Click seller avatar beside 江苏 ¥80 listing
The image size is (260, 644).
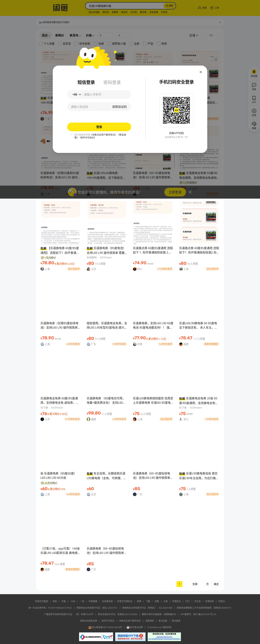click(x=88, y=269)
